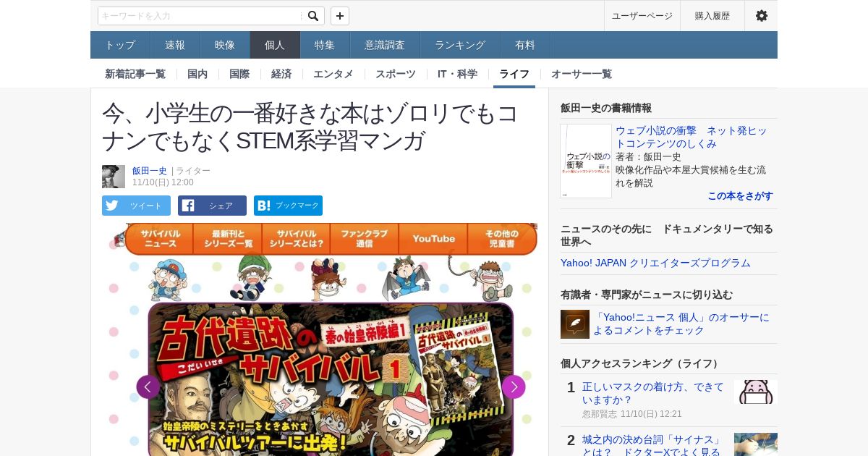Open エンタメ sub-tab
The image size is (868, 456).
333,74
